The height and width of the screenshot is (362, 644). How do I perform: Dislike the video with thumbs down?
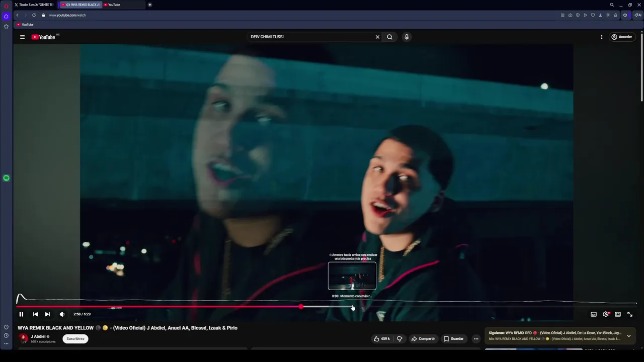399,339
